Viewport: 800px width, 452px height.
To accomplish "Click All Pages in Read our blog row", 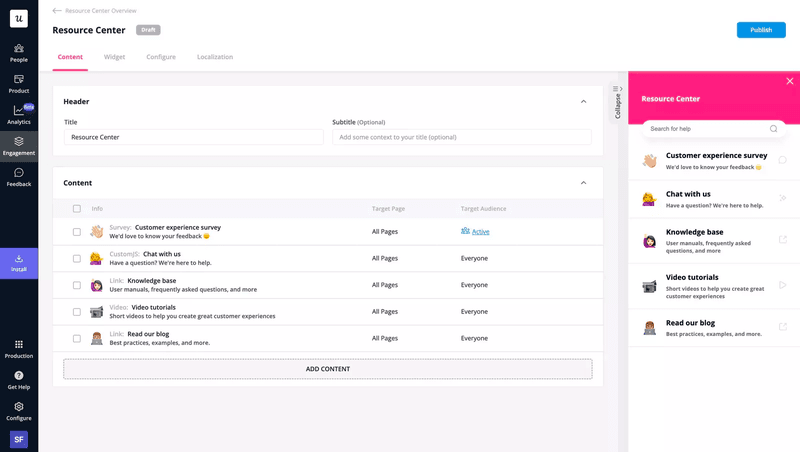I will (385, 338).
